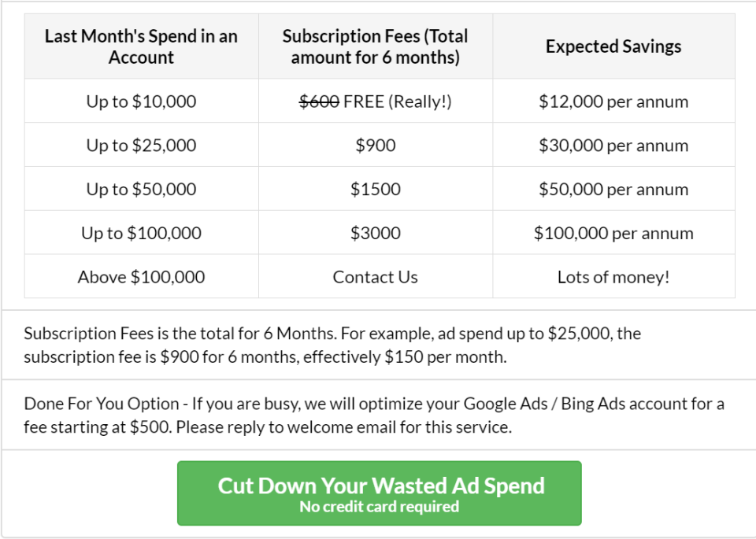
Task: Click the Cut Down Your Wasted Ad Spend button
Action: [380, 493]
